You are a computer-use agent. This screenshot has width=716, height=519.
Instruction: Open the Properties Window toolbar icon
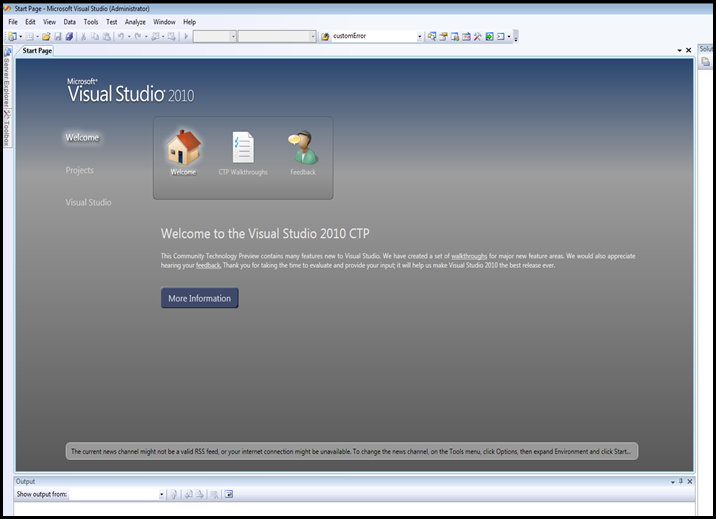point(443,36)
